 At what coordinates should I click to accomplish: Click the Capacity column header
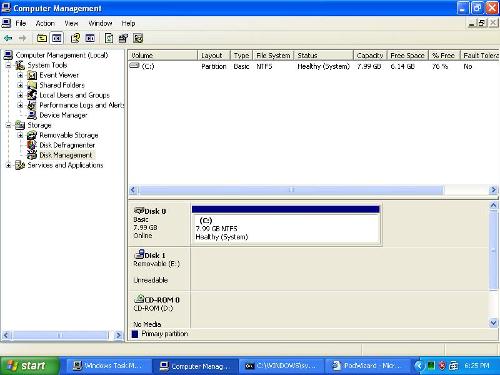(370, 55)
